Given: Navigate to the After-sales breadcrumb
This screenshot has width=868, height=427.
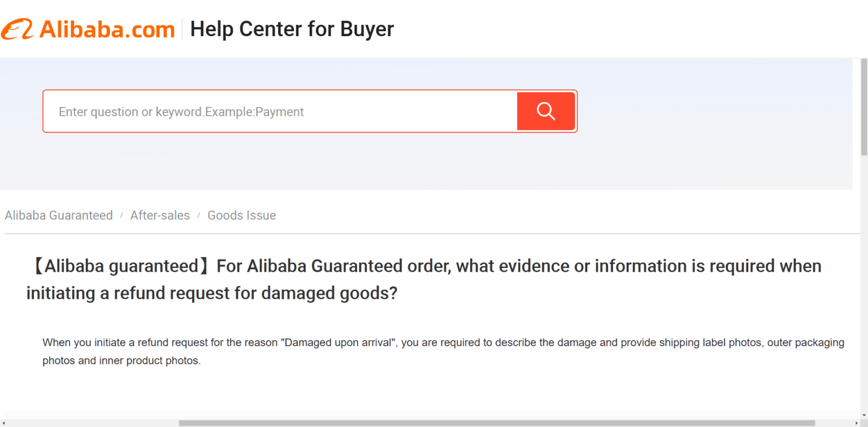Looking at the screenshot, I should coord(160,215).
